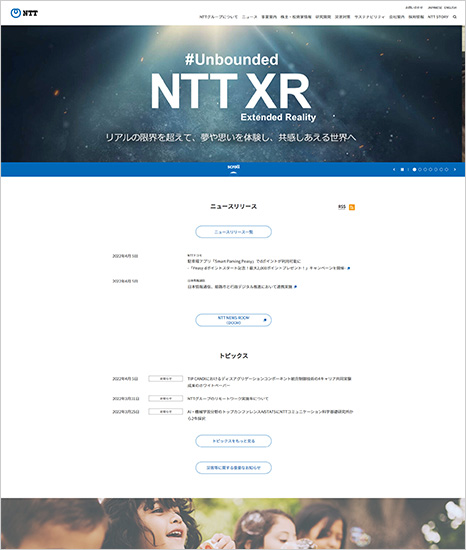Click the トピックス section heading
Screen dimensions: 466x550
pyautogui.click(x=234, y=356)
